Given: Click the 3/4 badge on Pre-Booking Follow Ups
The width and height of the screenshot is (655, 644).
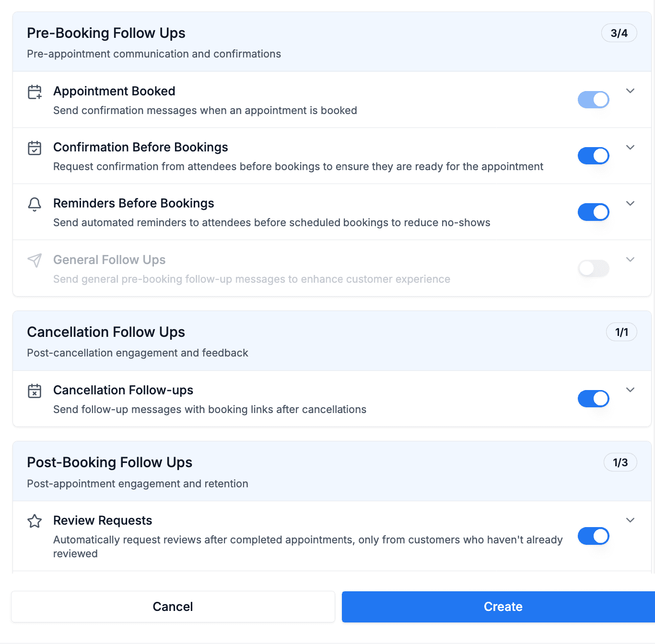Looking at the screenshot, I should [x=619, y=33].
